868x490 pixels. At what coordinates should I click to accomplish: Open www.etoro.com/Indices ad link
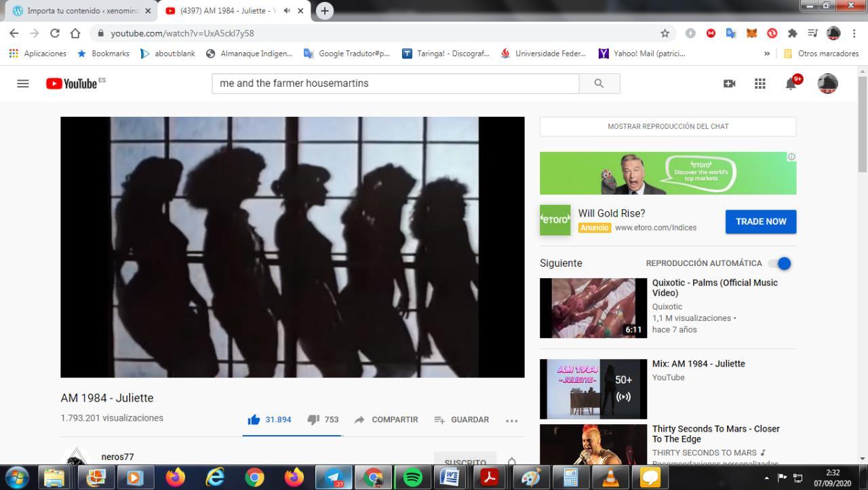tap(656, 227)
